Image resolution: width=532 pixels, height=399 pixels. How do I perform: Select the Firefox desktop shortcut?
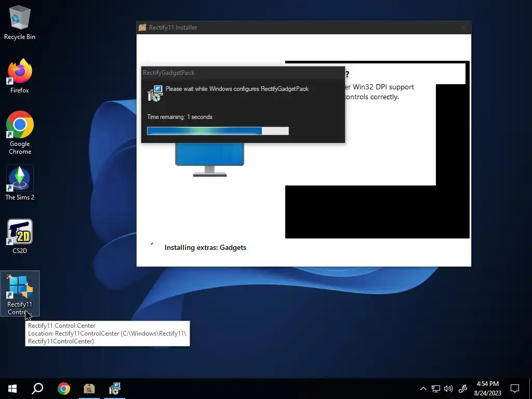pyautogui.click(x=20, y=76)
